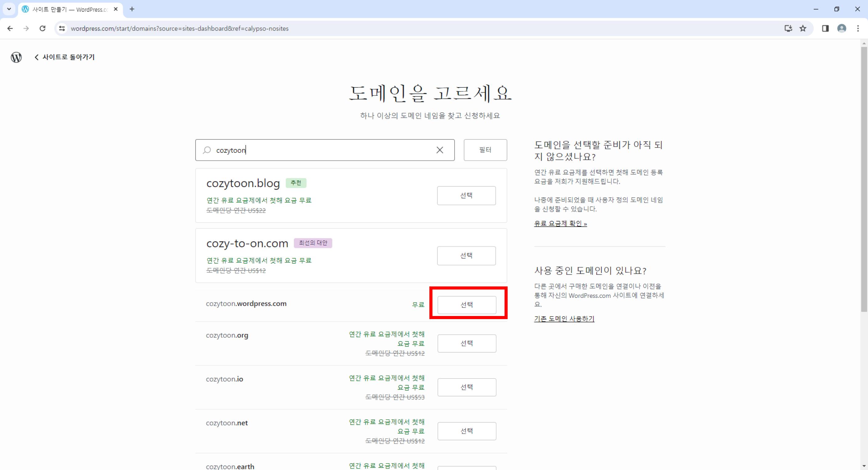Image resolution: width=868 pixels, height=470 pixels.
Task: Click the browser forward arrow
Action: click(x=26, y=28)
